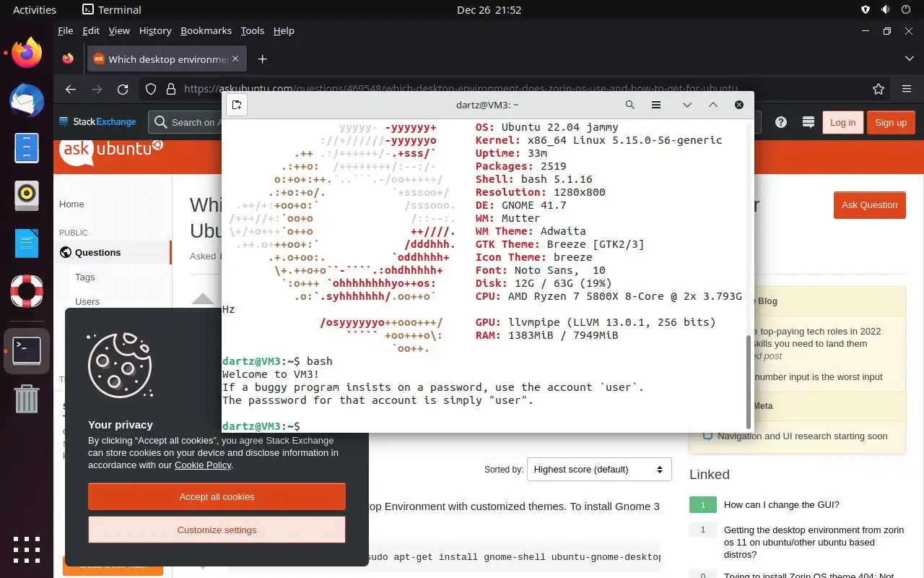The height and width of the screenshot is (578, 924).
Task: Open linked question about Zorin 11 desktop environment
Action: click(x=814, y=543)
